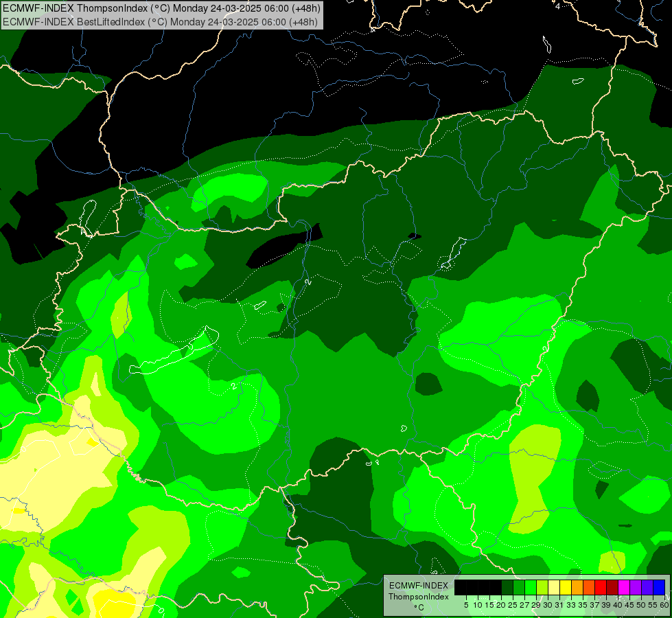This screenshot has height=618, width=672.
Task: Click the legend label ThompsonIndex
Action: (x=419, y=597)
